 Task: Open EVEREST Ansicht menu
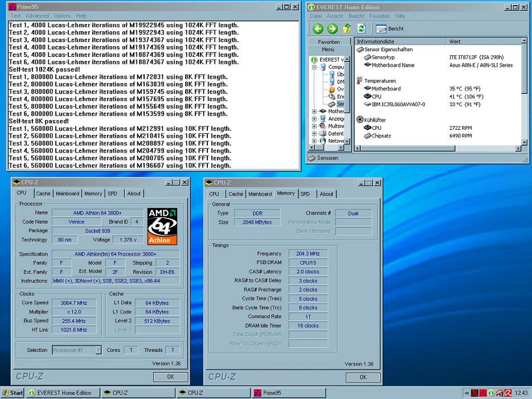point(335,16)
